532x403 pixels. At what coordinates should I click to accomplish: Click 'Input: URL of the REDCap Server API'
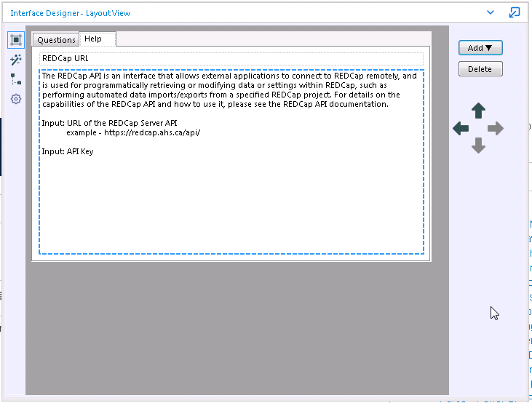(110, 123)
